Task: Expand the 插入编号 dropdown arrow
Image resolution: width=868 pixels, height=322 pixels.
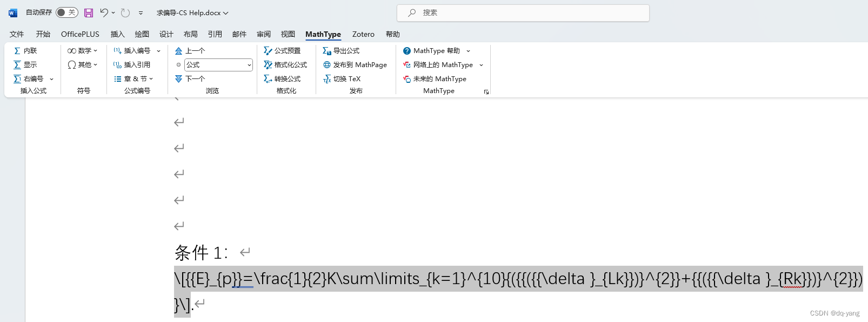Action: [158, 50]
